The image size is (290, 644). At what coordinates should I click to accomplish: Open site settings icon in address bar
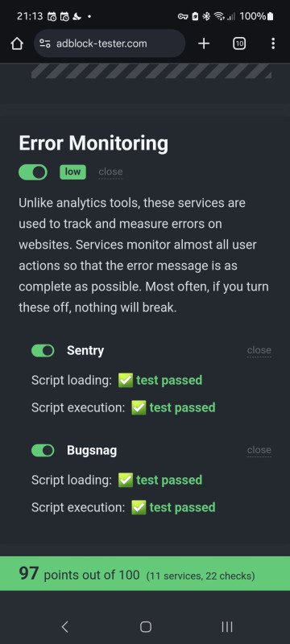pos(45,43)
